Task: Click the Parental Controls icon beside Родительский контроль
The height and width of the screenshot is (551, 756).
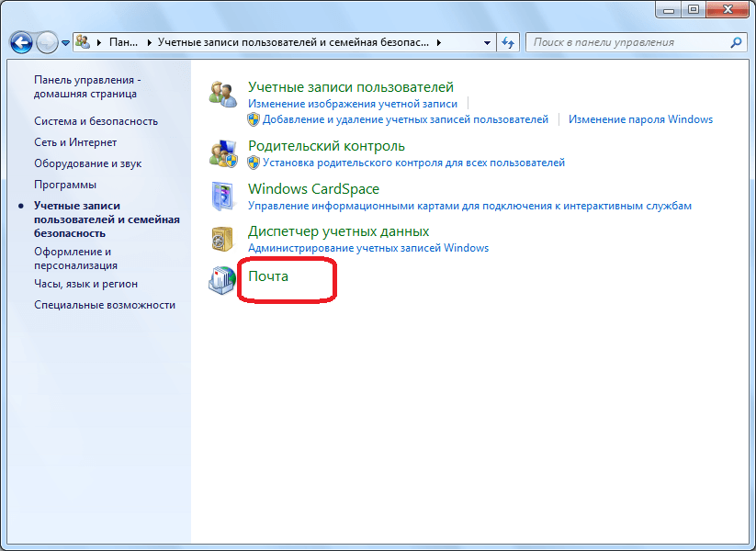Action: [222, 153]
